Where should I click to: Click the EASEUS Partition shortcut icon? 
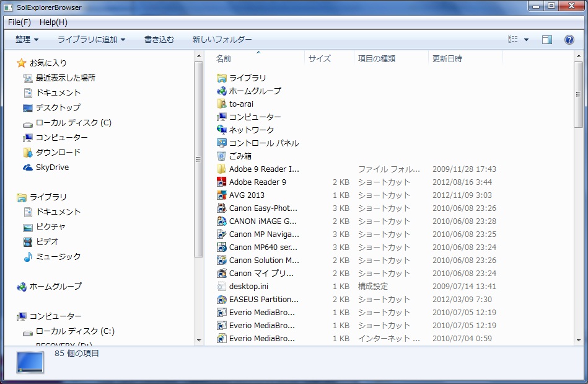(222, 300)
